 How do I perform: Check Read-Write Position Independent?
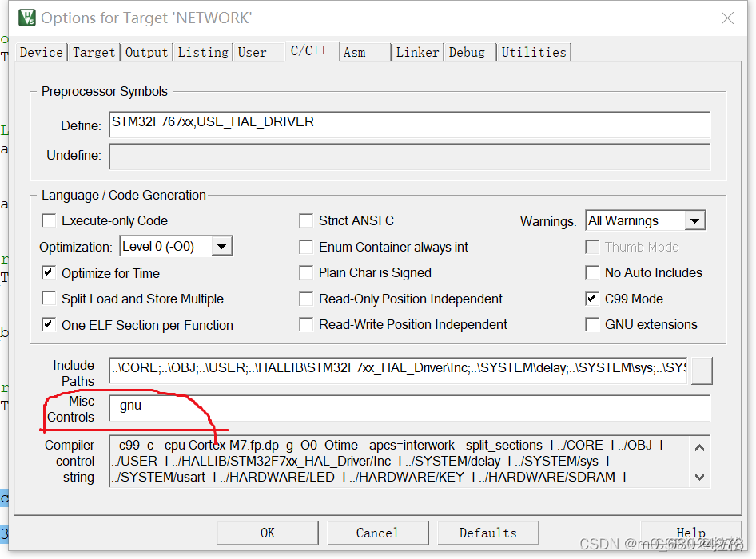tap(306, 324)
